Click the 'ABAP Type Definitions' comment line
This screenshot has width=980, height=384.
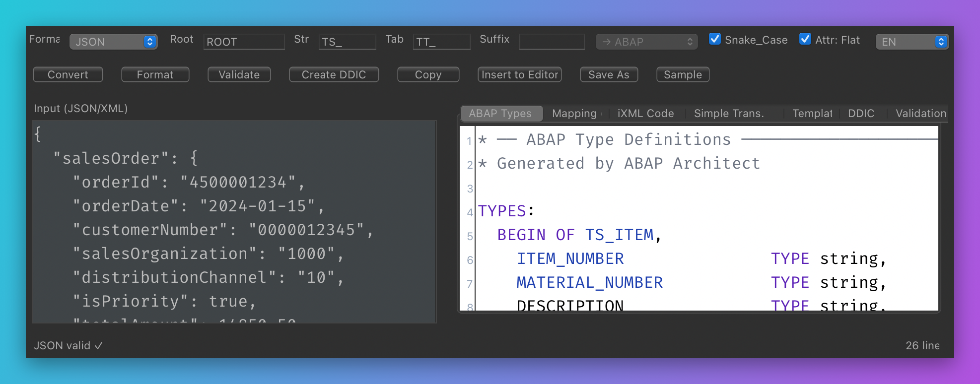coord(707,139)
